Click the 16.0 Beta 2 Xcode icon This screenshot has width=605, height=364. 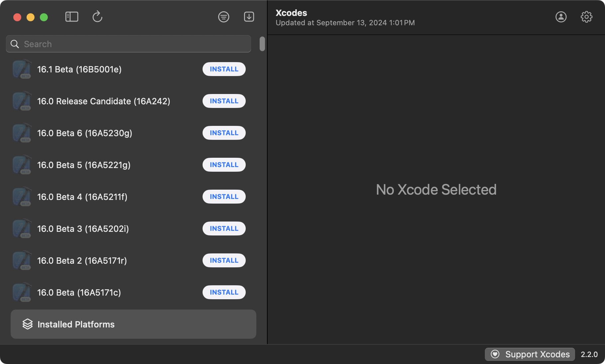click(22, 260)
